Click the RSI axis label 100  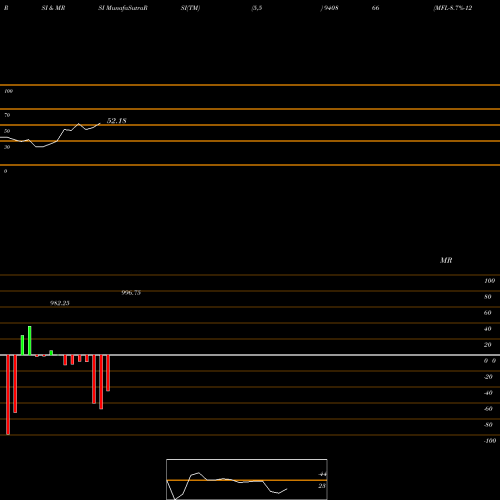click(8, 91)
